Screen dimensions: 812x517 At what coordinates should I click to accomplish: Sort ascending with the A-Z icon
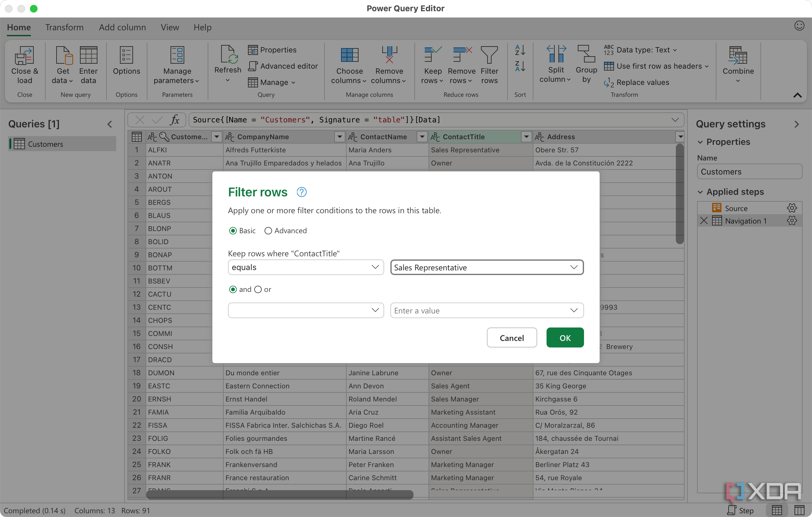(520, 50)
